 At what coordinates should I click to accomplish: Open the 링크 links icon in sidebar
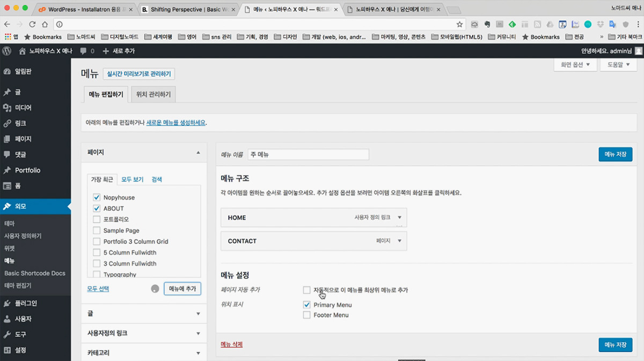(x=7, y=123)
